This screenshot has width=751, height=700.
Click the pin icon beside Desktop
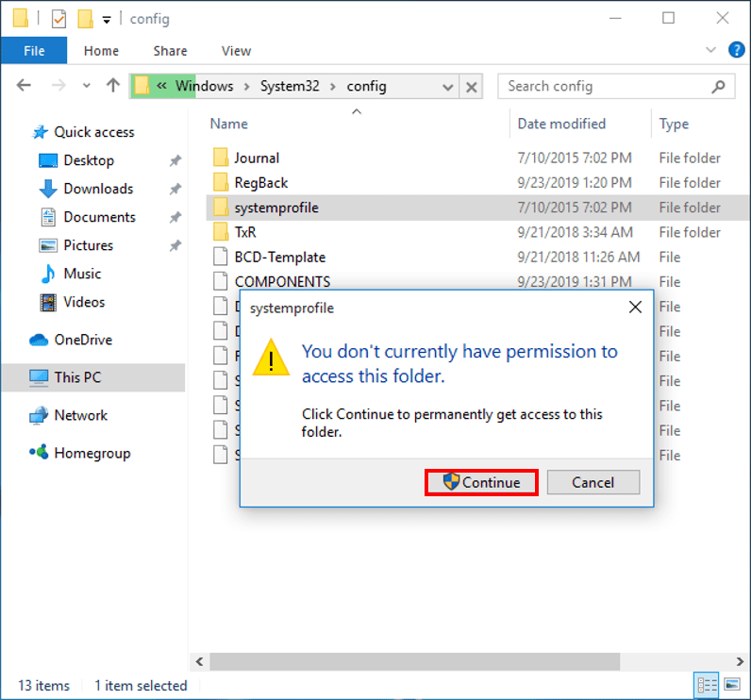pyautogui.click(x=175, y=160)
